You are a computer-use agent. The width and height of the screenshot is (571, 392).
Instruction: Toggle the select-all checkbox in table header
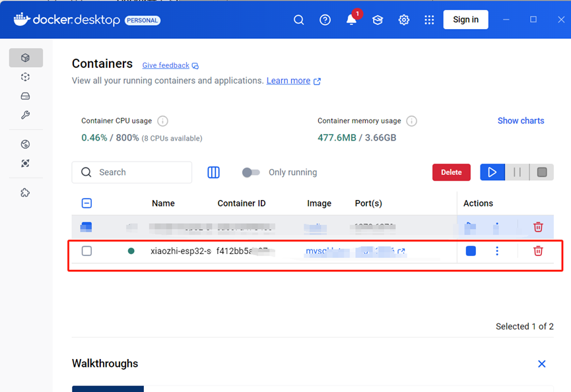(86, 203)
